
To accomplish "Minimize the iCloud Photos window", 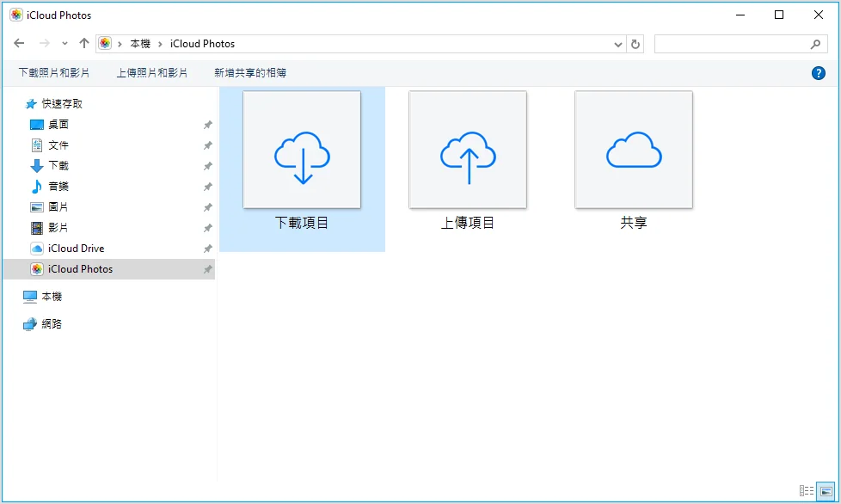I will tap(740, 15).
